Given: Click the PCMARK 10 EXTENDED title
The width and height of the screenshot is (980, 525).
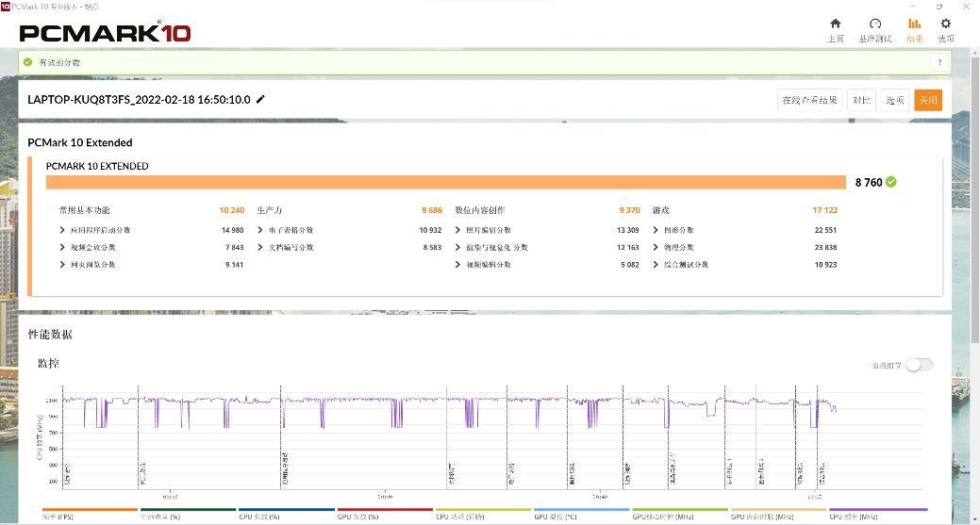Looking at the screenshot, I should click(x=97, y=166).
